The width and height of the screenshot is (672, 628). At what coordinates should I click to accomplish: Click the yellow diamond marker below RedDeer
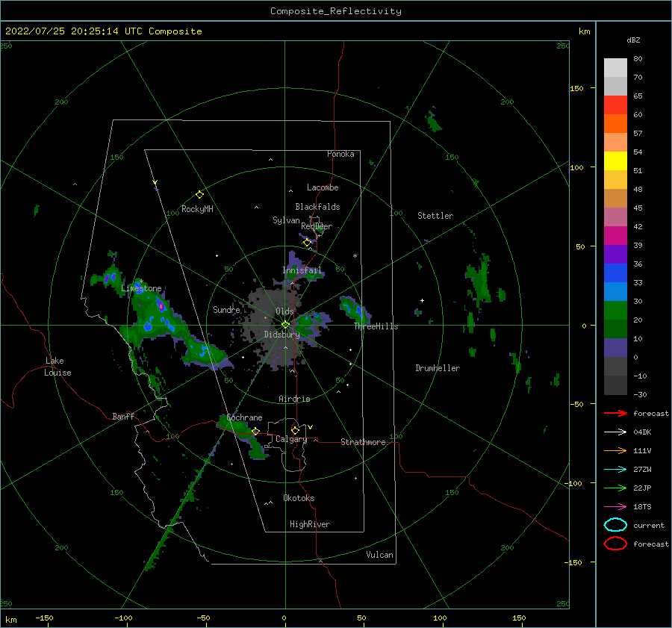point(308,243)
